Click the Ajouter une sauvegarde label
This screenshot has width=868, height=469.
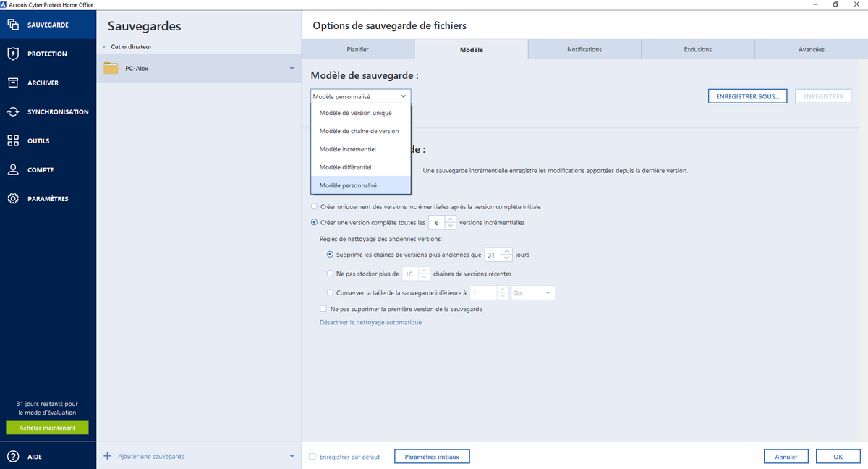click(x=151, y=457)
